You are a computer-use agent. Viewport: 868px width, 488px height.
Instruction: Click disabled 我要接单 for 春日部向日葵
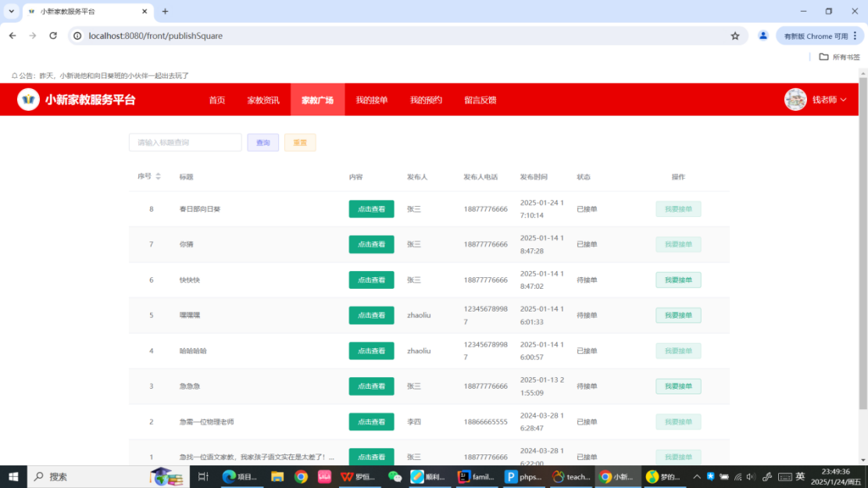(x=678, y=209)
